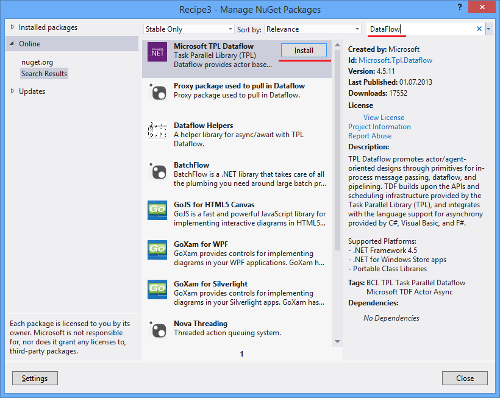Open the Sort by Relevance dropdown
The image size is (500, 398).
tap(313, 29)
